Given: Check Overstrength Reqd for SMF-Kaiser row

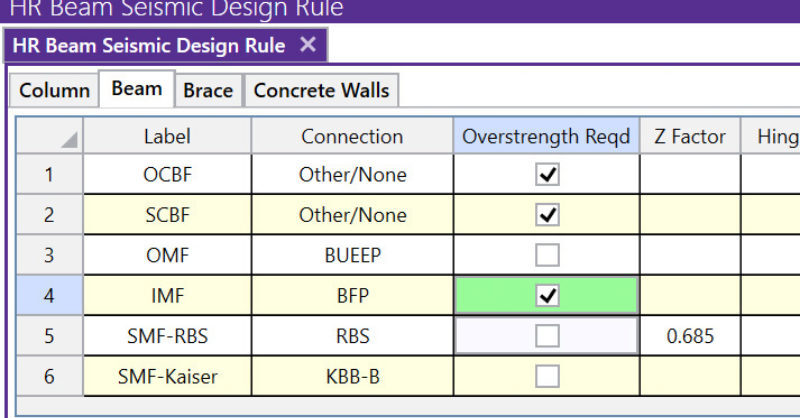Looking at the screenshot, I should [547, 376].
